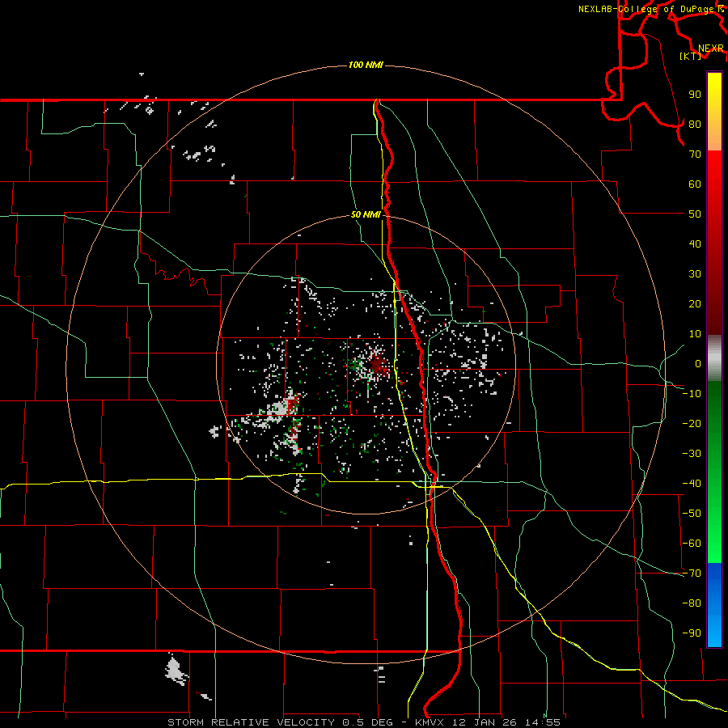
Task: Select the -70 value on the velocity scale
Action: 692,574
